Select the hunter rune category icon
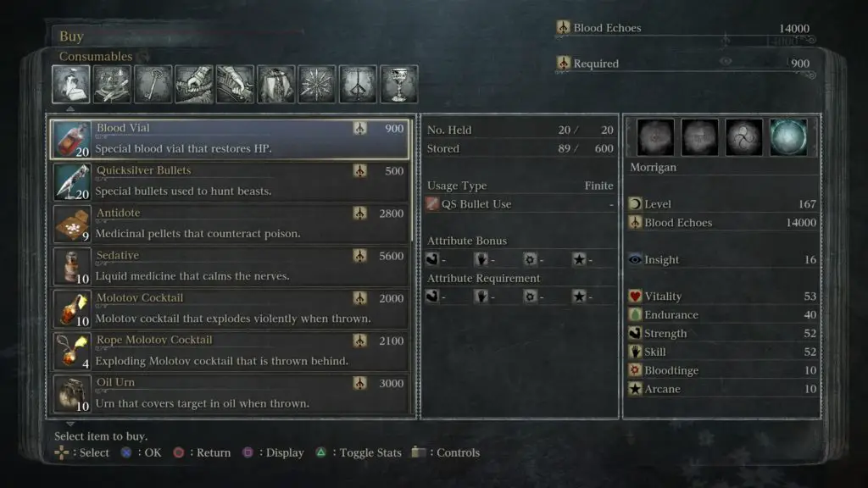Screen dimensions: 868x488 coord(358,84)
